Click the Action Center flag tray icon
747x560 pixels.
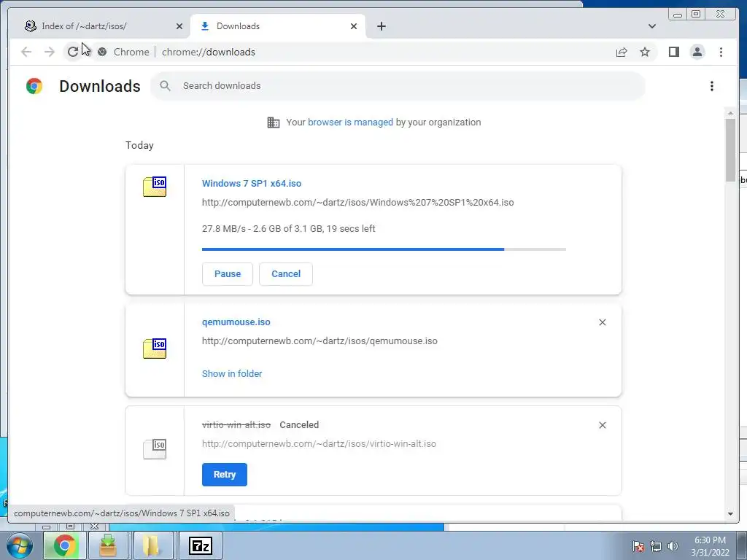638,546
